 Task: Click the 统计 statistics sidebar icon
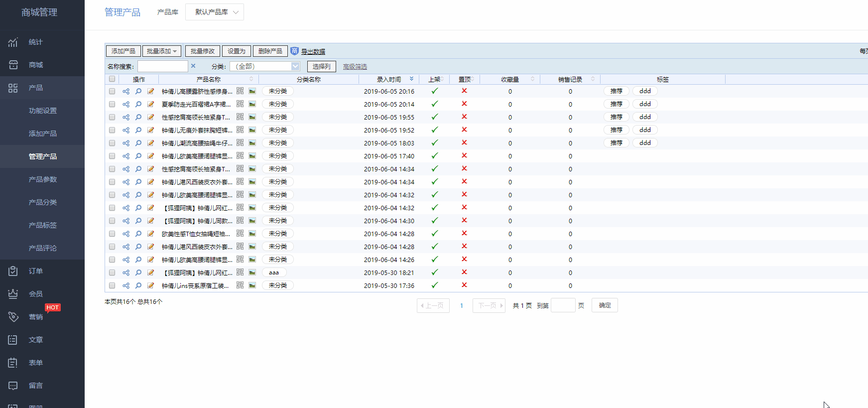coord(13,42)
